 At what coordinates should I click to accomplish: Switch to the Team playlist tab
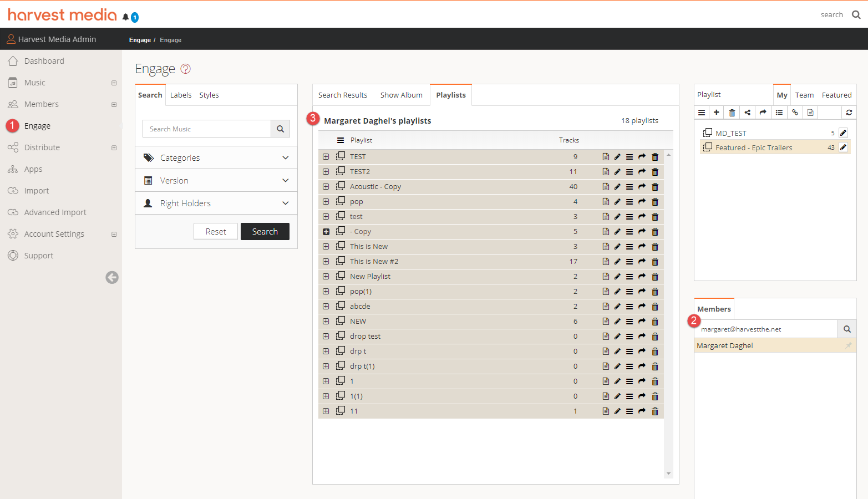tap(804, 95)
